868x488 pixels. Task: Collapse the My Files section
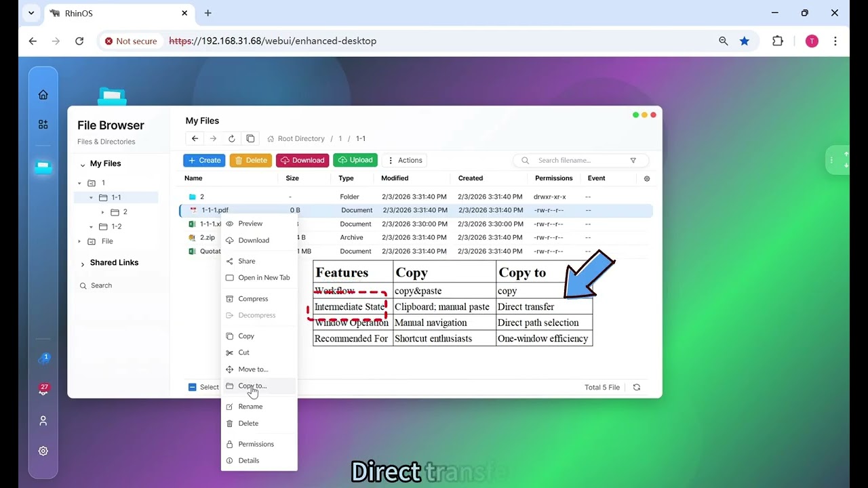click(83, 164)
